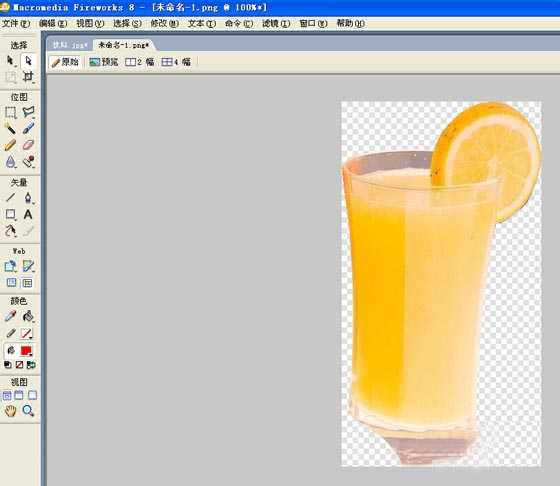Screen dimensions: 560x486
Task: Click the 预览 preview button
Action: (x=104, y=62)
